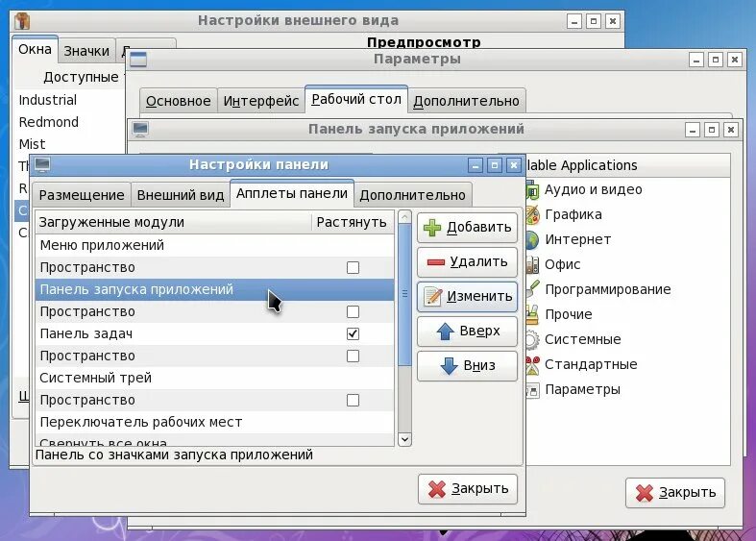Click the Офис category icon
The image size is (756, 541).
tap(532, 264)
